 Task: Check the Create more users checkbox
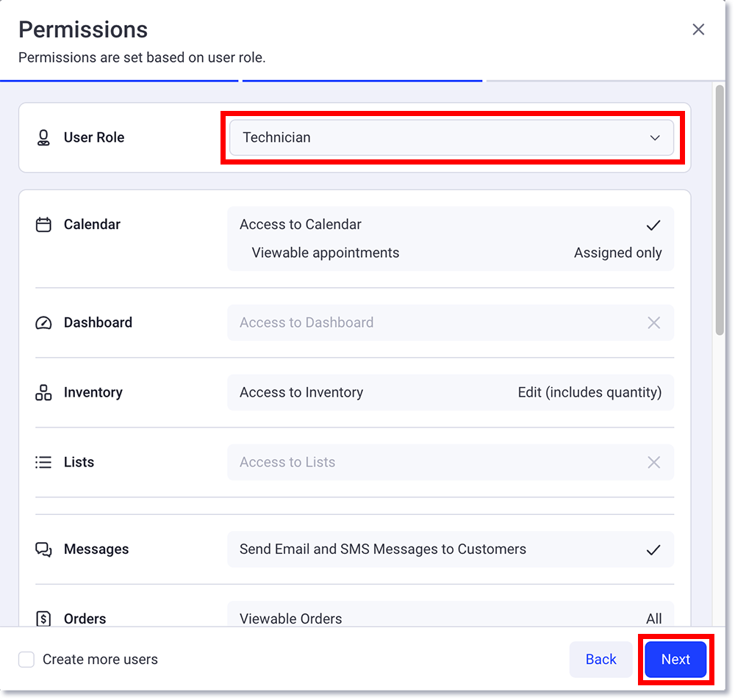(x=26, y=659)
